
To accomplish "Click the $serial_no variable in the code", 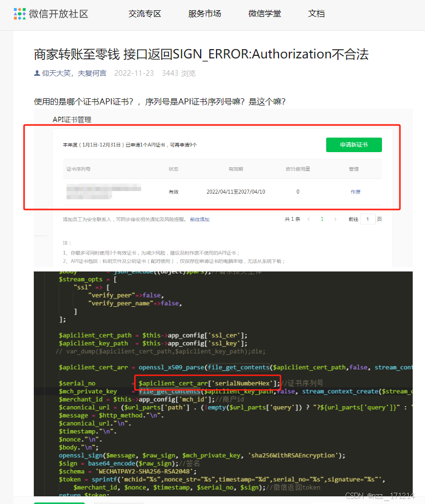I will (77, 383).
